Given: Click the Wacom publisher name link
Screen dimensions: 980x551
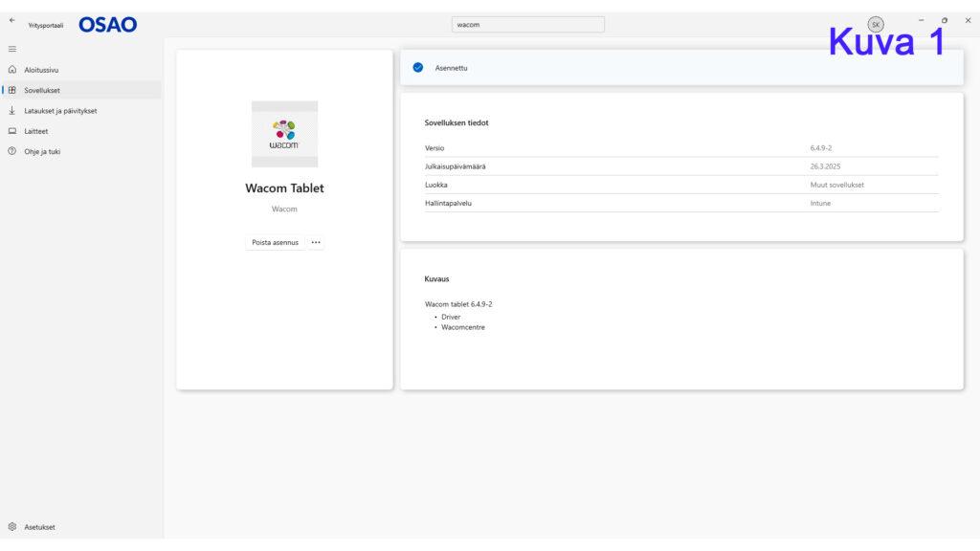Looking at the screenshot, I should point(284,209).
